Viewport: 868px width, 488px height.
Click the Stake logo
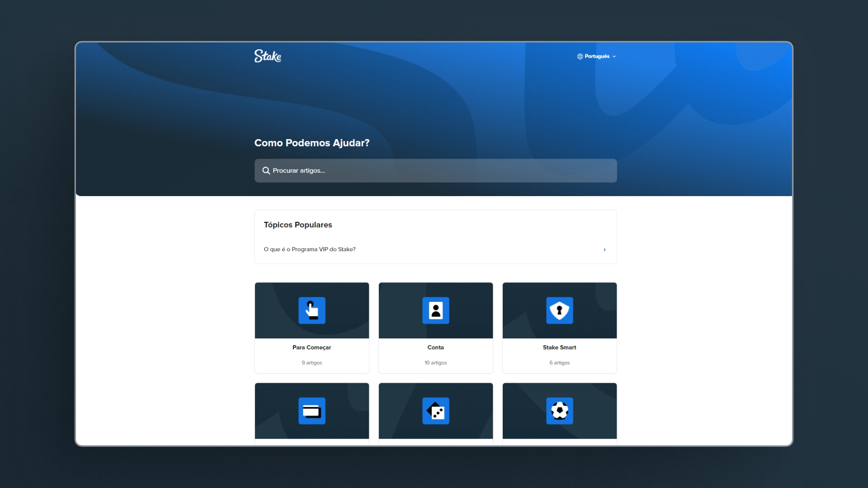tap(268, 56)
